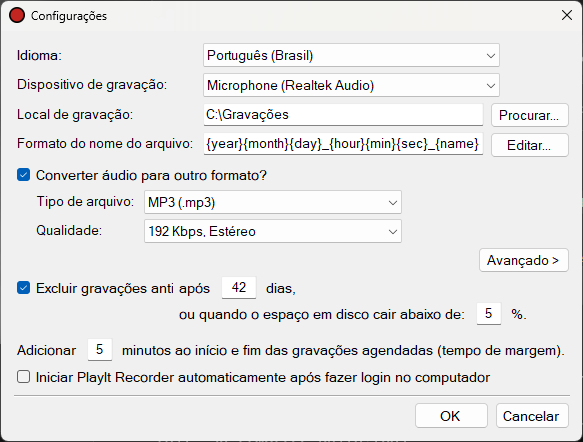The height and width of the screenshot is (442, 583).
Task: Open the Qualidade dropdown
Action: [273, 231]
